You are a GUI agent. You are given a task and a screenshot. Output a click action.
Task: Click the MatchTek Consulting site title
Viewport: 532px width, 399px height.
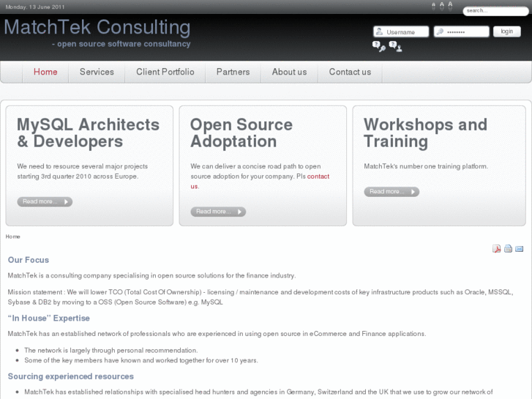coord(97,27)
